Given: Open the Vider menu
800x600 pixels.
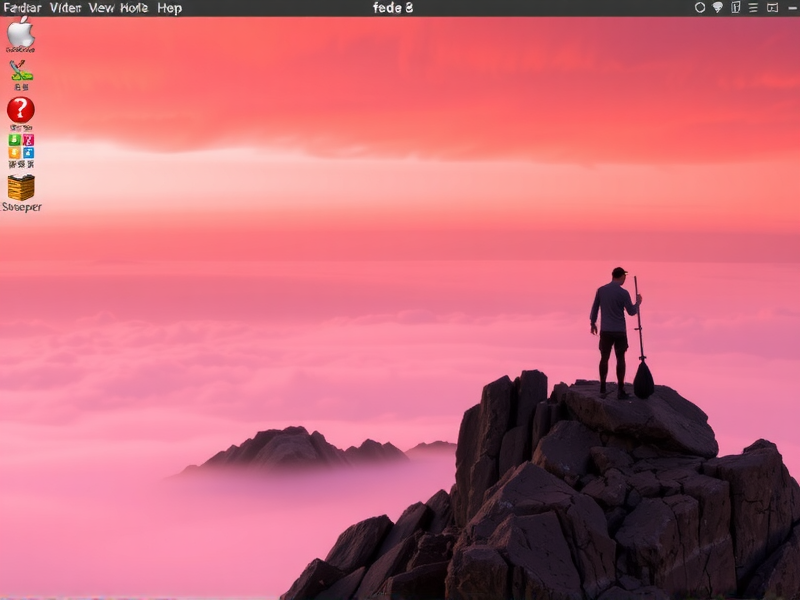Looking at the screenshot, I should [x=67, y=7].
